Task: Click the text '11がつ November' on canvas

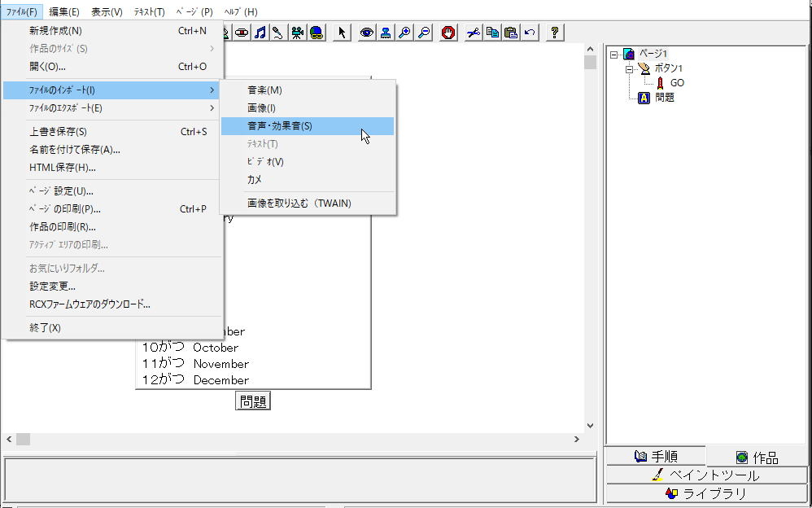Action: [196, 363]
